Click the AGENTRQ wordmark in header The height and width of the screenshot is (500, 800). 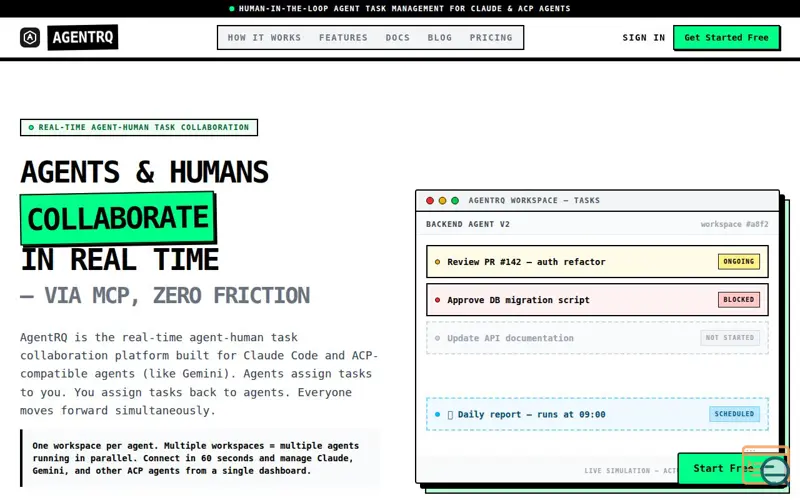click(x=83, y=37)
